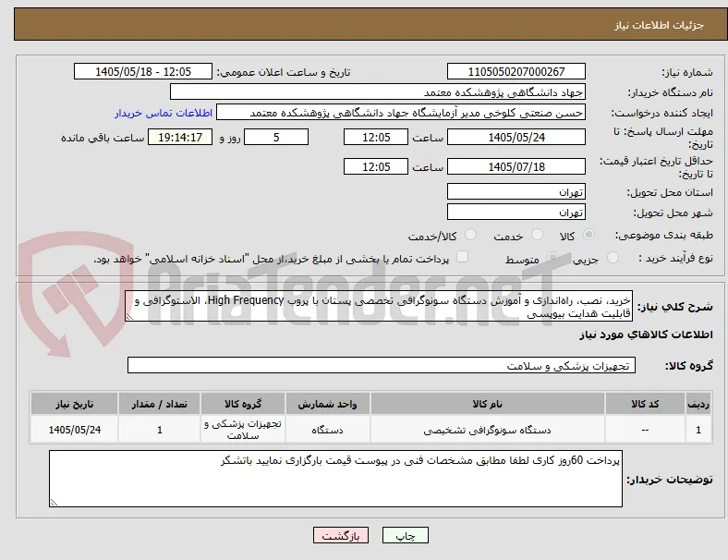Click the buyer organization name field
Image resolution: width=728 pixels, height=560 pixels.
coord(378,91)
